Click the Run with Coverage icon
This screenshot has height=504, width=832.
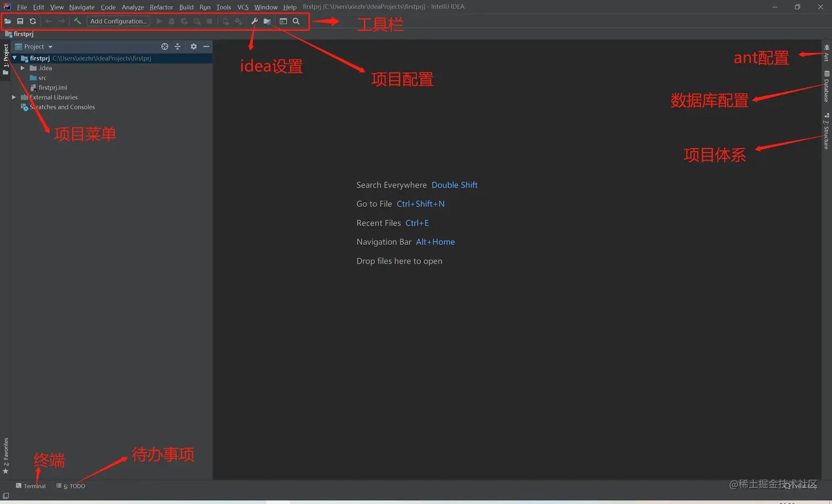click(184, 21)
